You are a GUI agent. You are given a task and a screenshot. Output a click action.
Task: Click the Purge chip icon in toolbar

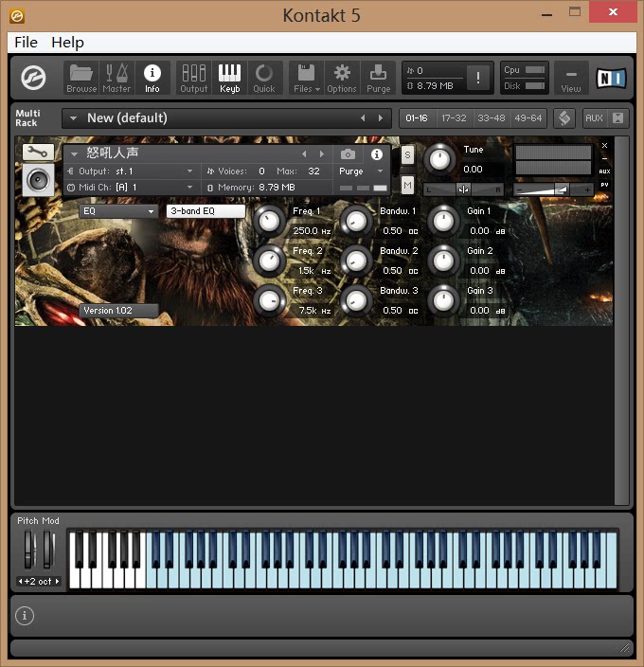point(378,78)
